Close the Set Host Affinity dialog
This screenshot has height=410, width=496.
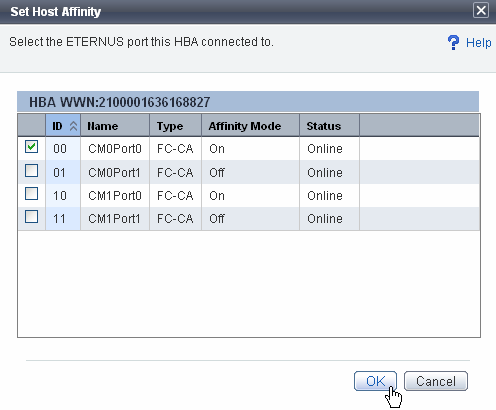pyautogui.click(x=481, y=10)
